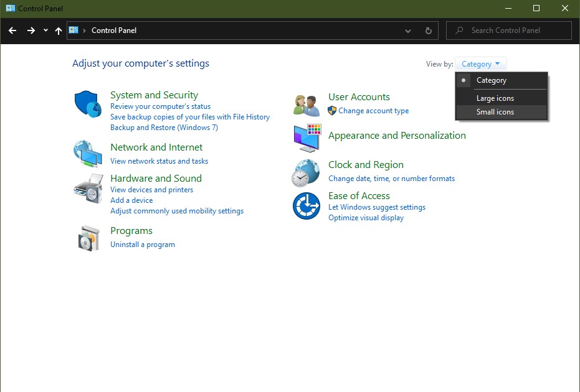Click the Control Panel icon in address bar
This screenshot has height=392, width=580.
[x=74, y=30]
